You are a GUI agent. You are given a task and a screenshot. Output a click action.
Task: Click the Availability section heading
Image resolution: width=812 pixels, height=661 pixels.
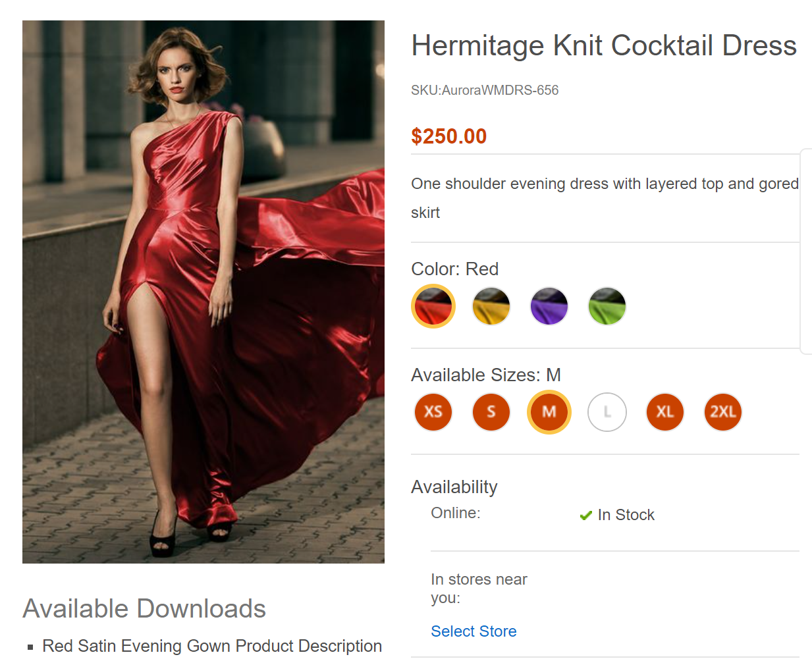click(454, 487)
